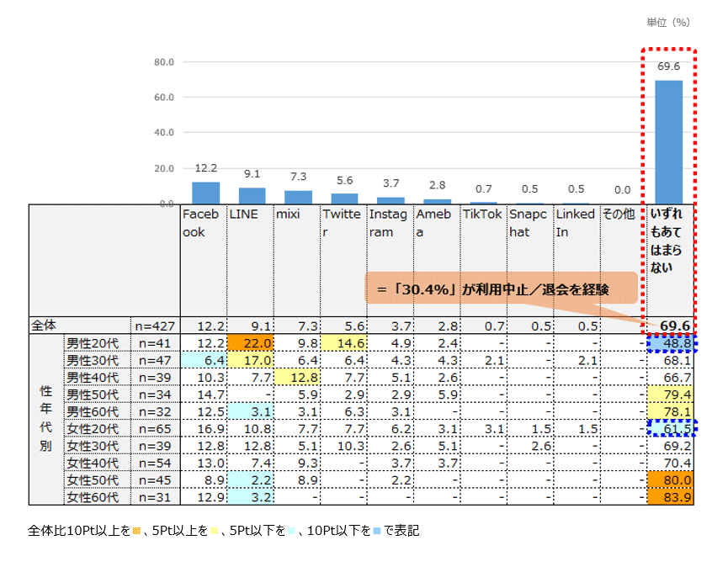Select the mixi bar showing 7.3

pyautogui.click(x=298, y=197)
